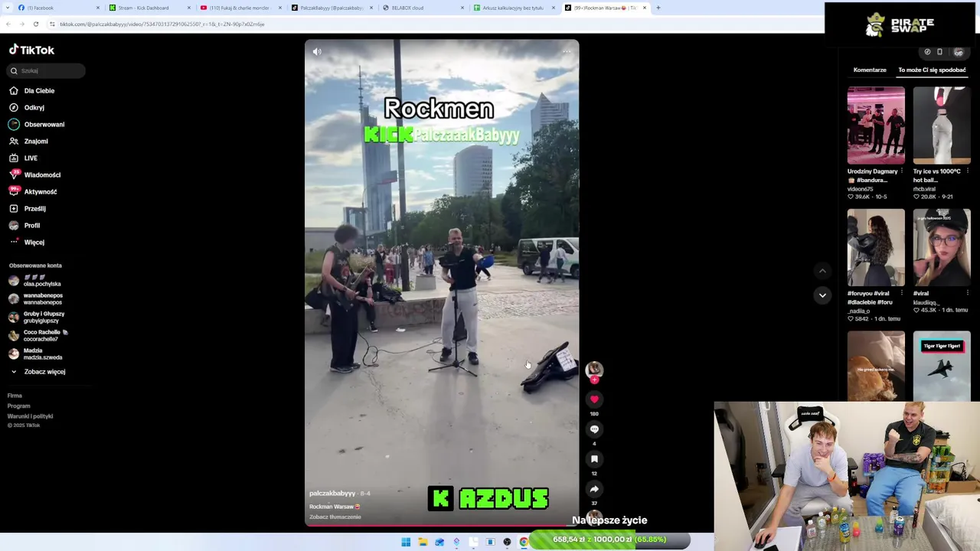The image size is (980, 551).
Task: Switch to the BELABOX cloud tab
Action: coord(423,8)
